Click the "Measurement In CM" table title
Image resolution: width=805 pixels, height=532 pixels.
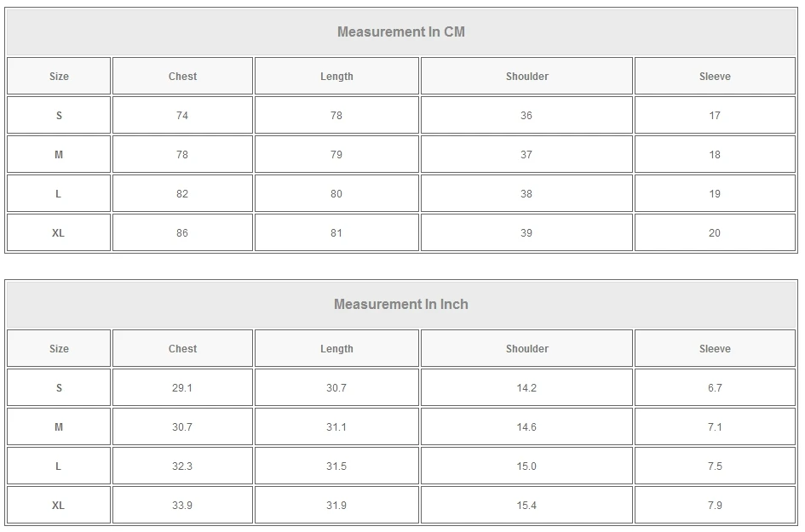pos(401,32)
